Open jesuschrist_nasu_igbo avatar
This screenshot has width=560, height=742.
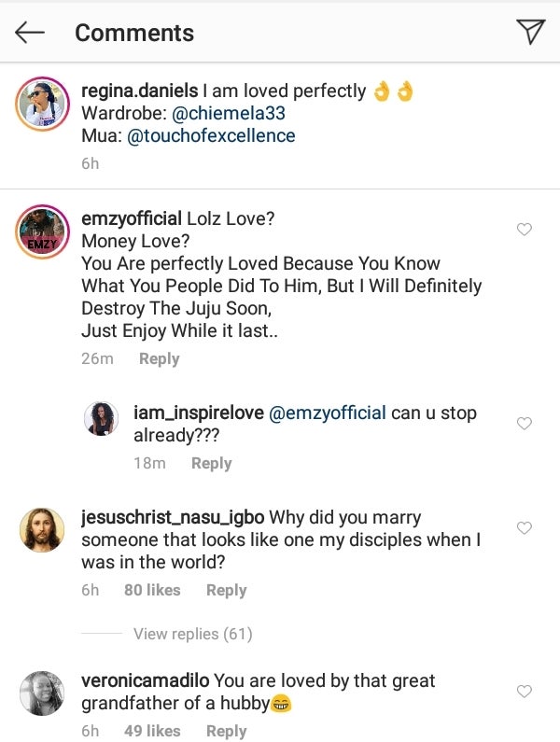click(x=42, y=530)
